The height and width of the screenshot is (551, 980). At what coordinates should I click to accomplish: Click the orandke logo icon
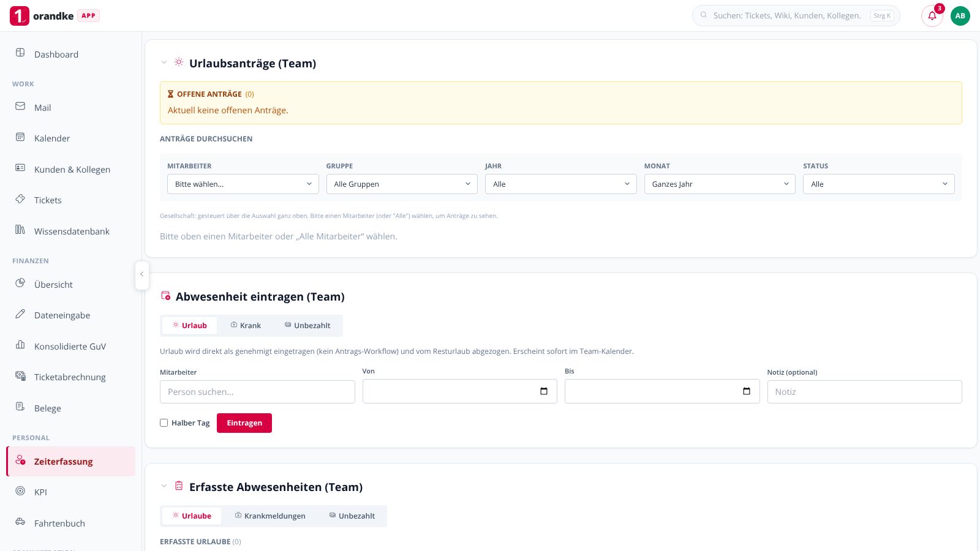pos(20,16)
